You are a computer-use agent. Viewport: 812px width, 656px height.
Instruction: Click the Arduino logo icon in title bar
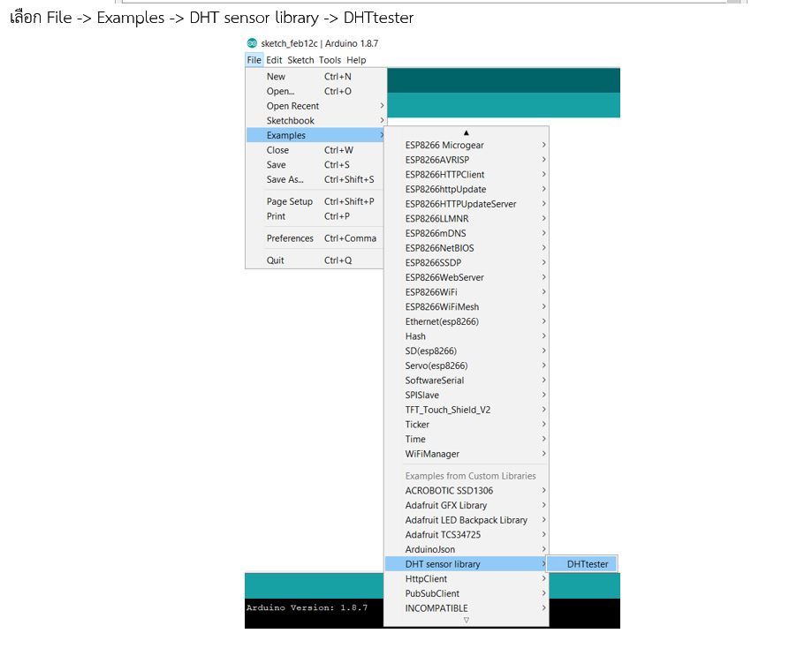[253, 43]
